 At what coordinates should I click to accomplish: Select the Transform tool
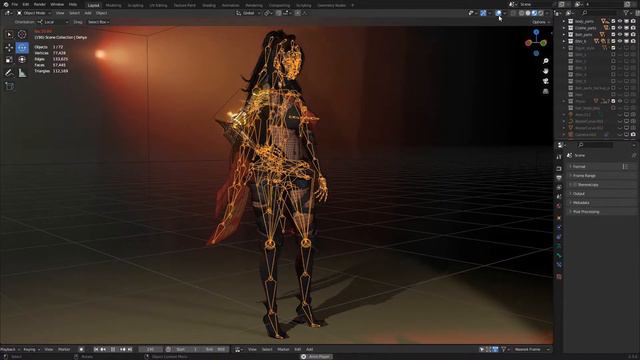pyautogui.click(x=22, y=60)
